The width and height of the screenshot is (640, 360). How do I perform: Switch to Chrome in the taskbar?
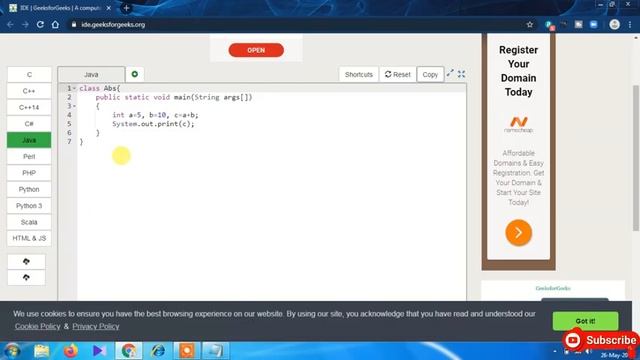129,351
